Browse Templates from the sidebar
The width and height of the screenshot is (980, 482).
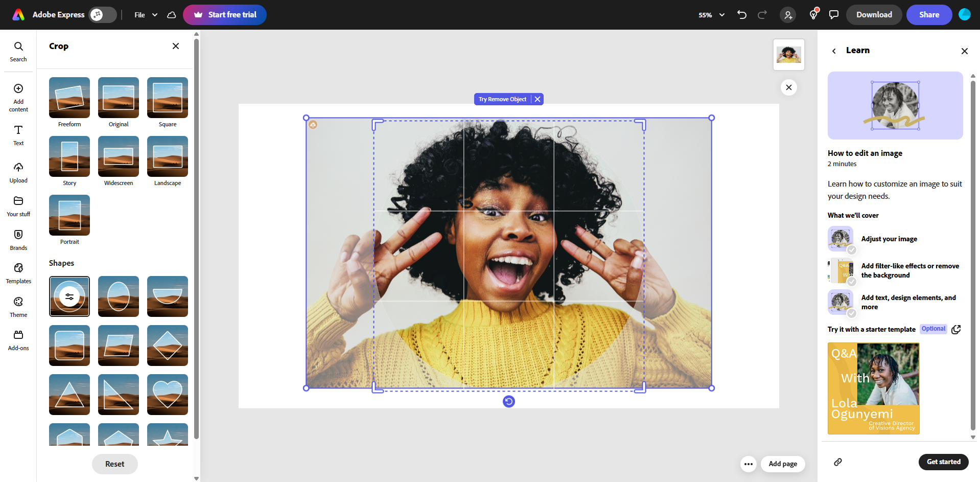click(x=18, y=272)
